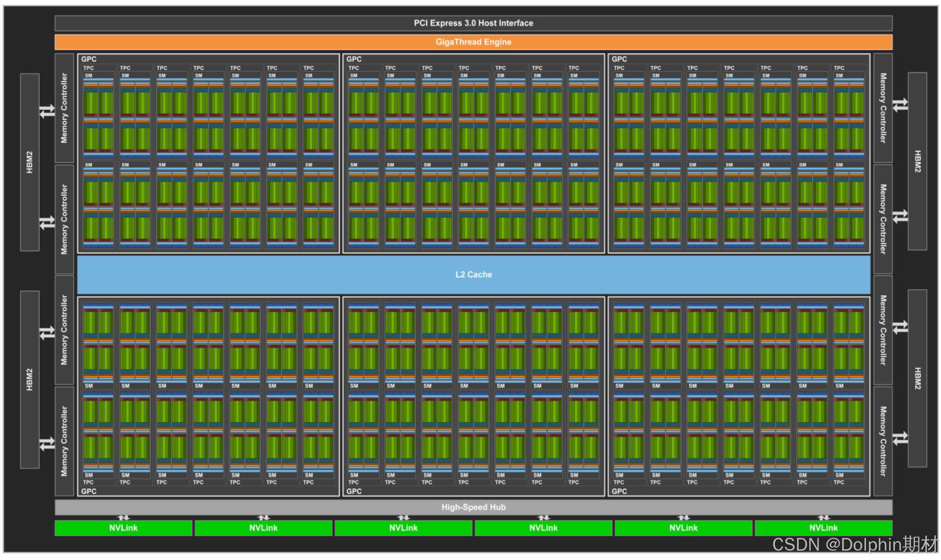The height and width of the screenshot is (560, 941).
Task: Click arrows beside the top-right Memory Controller
Action: pos(900,104)
